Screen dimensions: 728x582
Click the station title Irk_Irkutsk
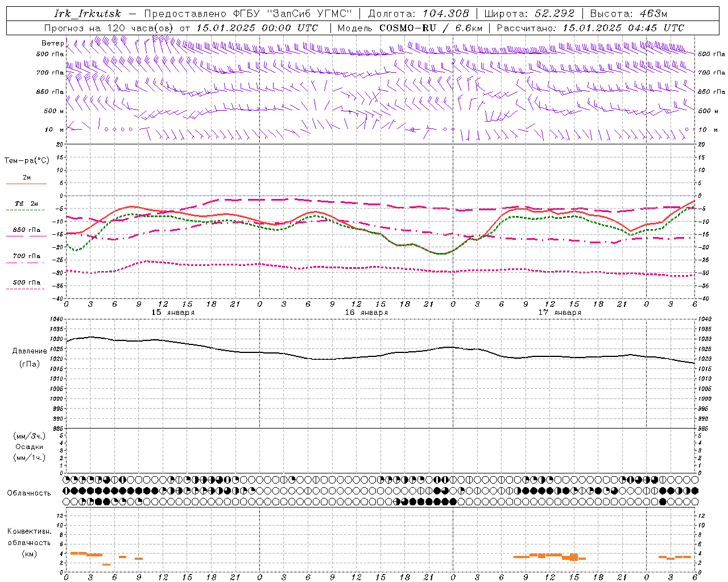(x=88, y=14)
